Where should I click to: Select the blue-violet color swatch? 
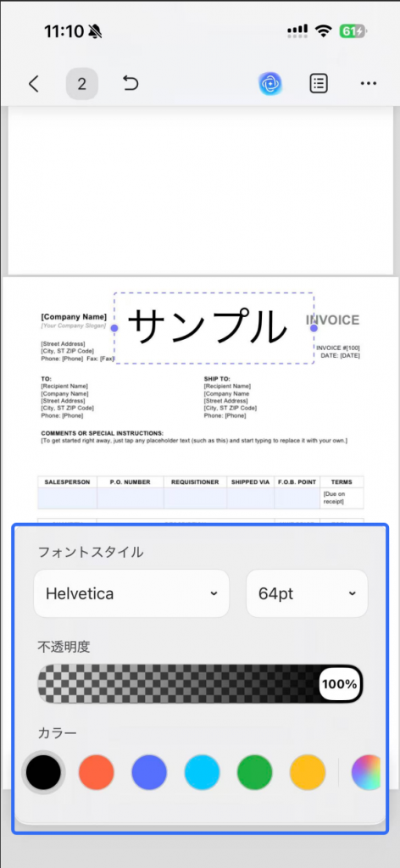149,771
